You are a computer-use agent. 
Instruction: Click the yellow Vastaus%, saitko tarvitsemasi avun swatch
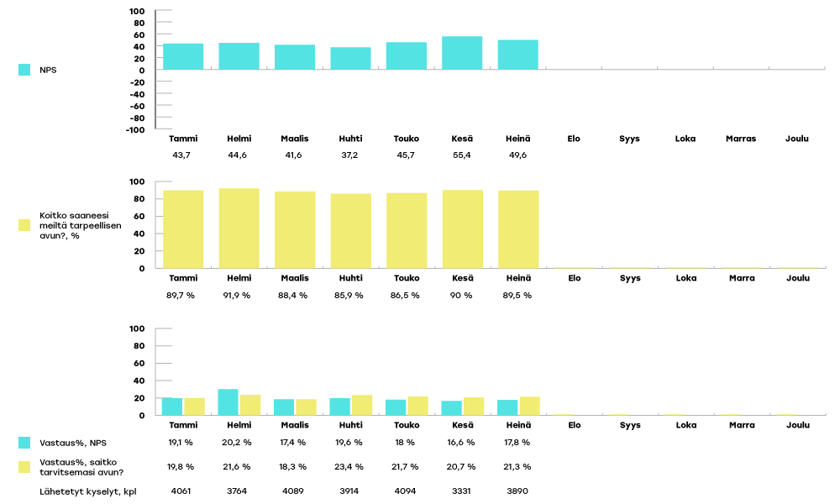click(x=24, y=466)
